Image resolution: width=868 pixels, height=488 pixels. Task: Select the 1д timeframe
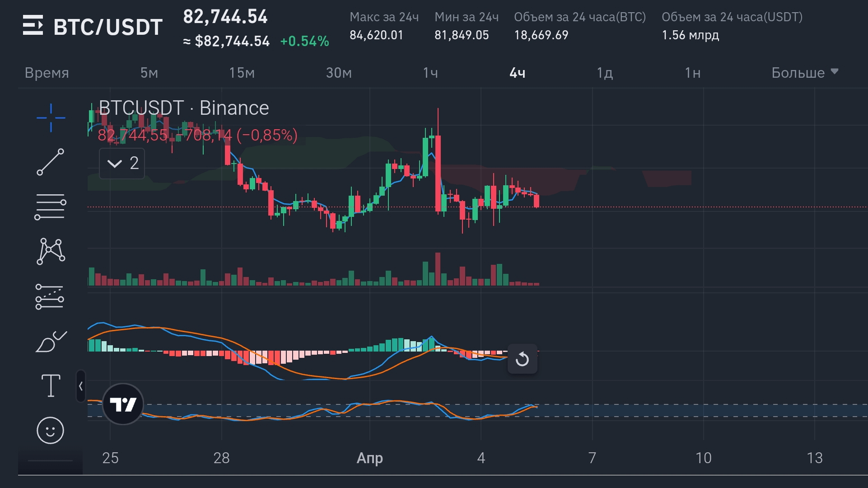click(604, 73)
